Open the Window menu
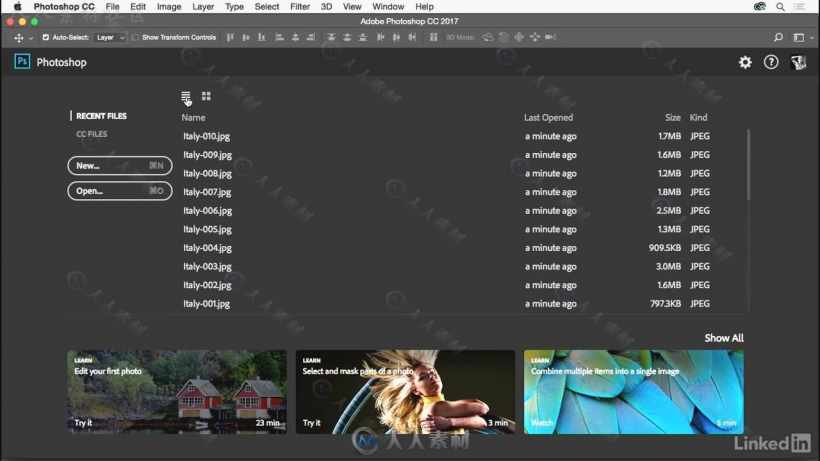Image resolution: width=820 pixels, height=461 pixels. tap(388, 7)
